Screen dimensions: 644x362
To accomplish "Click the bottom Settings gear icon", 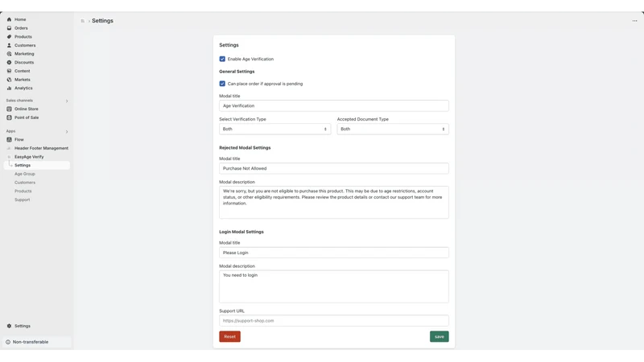I will (x=9, y=326).
